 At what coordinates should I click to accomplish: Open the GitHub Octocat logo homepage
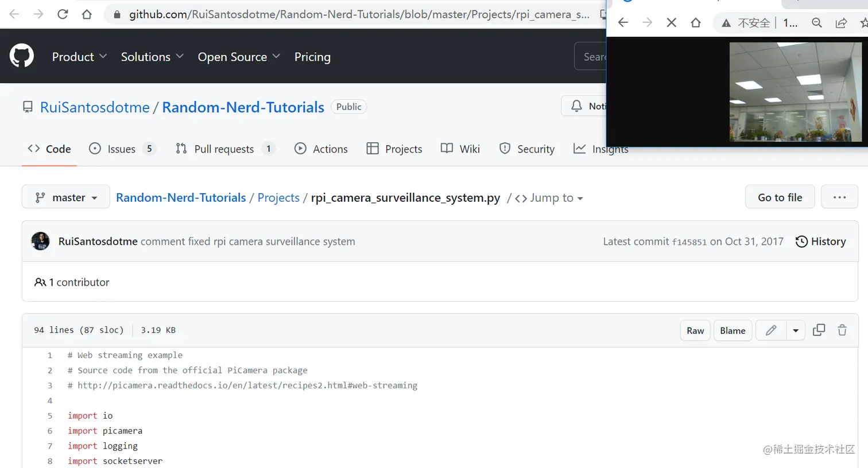point(22,56)
